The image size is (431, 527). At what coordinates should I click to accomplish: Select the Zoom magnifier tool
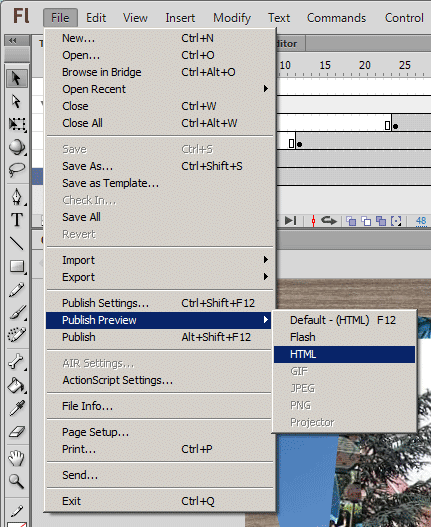pos(16,481)
